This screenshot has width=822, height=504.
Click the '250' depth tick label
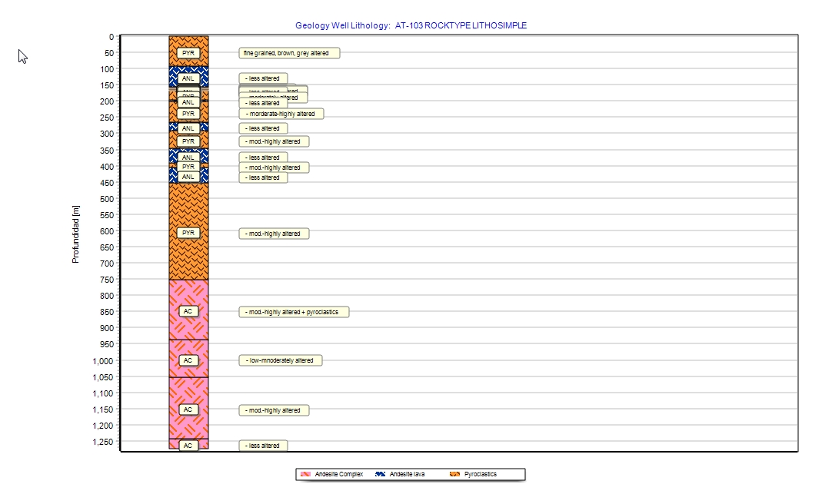pyautogui.click(x=107, y=118)
